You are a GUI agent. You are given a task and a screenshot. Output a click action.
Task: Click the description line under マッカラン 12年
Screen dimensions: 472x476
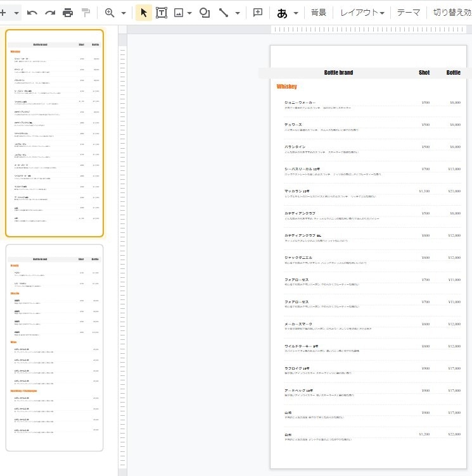[330, 196]
